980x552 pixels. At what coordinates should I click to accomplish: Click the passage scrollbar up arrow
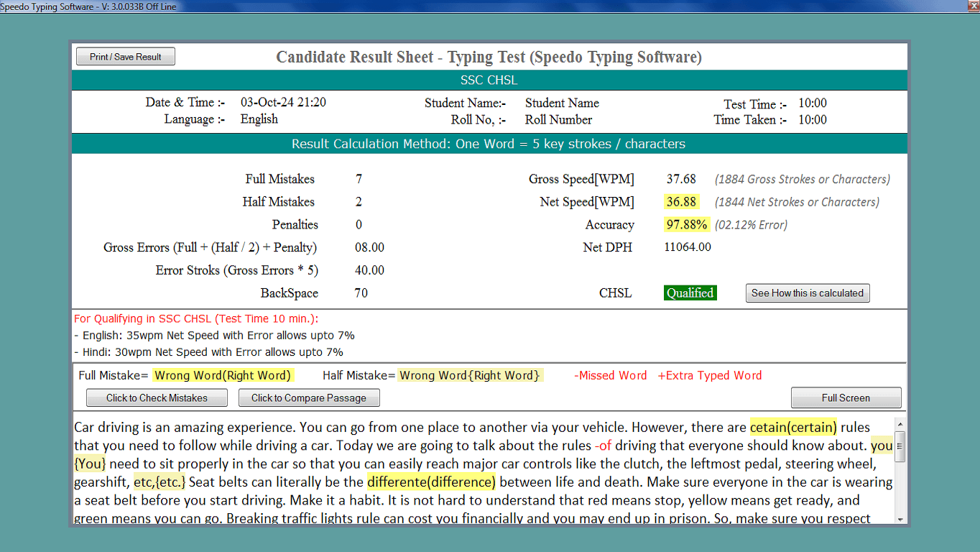900,423
